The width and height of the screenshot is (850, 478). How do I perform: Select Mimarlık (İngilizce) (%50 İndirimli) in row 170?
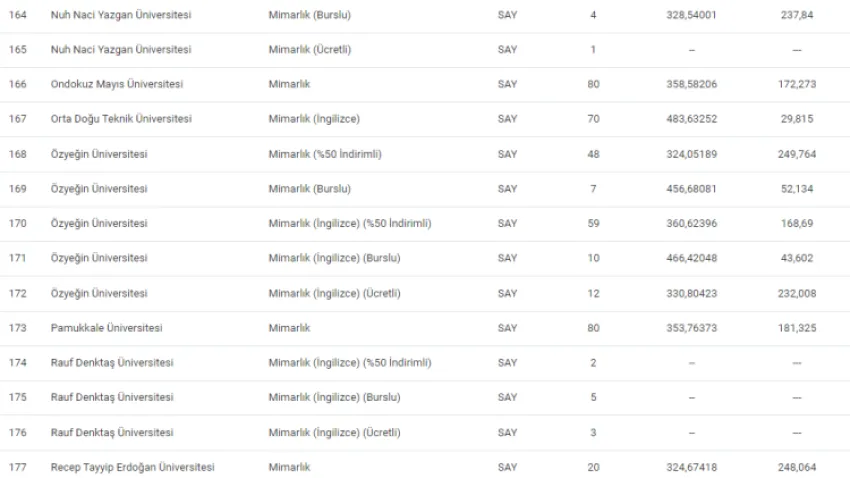coord(350,223)
